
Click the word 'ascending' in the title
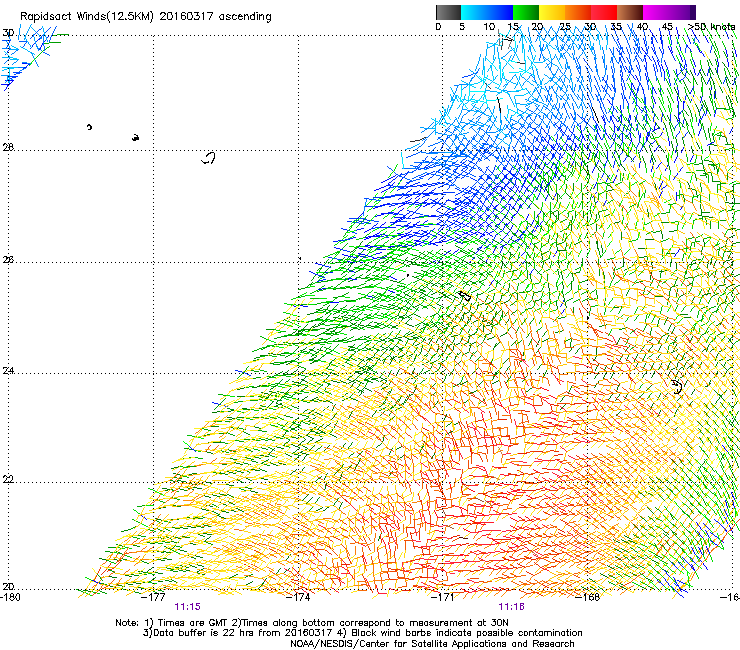245,17
